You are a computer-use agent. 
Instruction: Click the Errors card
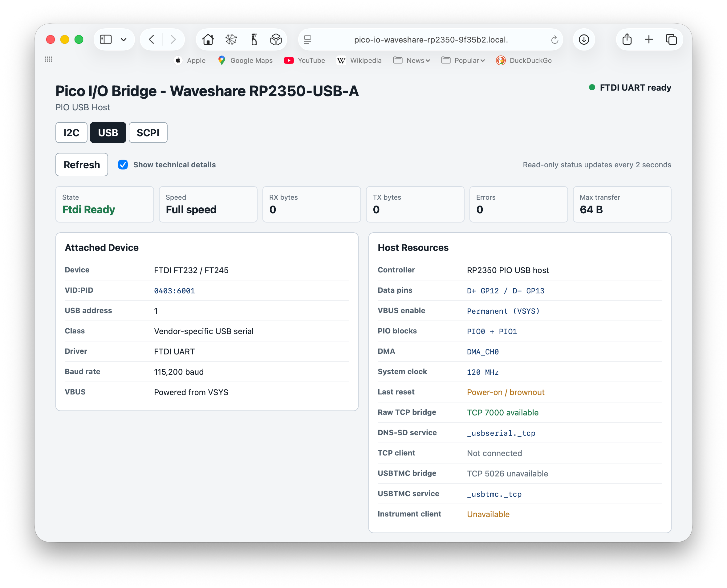(518, 204)
